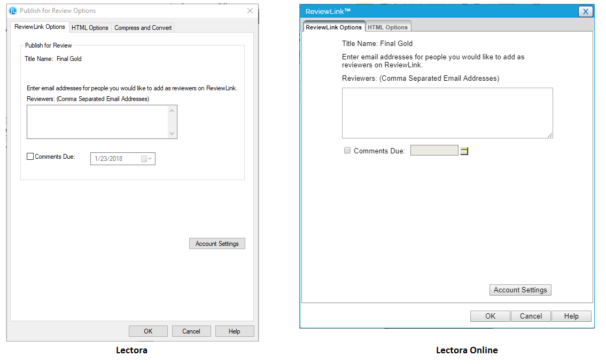
Task: Open calendar picker icon in Lectora Online
Action: (x=464, y=151)
